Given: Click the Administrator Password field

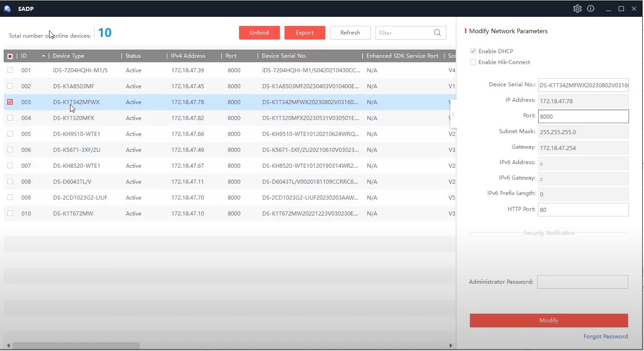Looking at the screenshot, I should pyautogui.click(x=582, y=282).
